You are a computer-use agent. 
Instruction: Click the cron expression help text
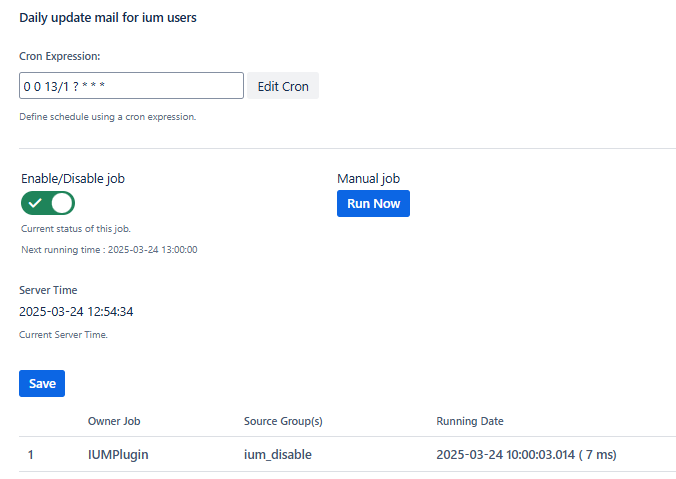tap(108, 116)
